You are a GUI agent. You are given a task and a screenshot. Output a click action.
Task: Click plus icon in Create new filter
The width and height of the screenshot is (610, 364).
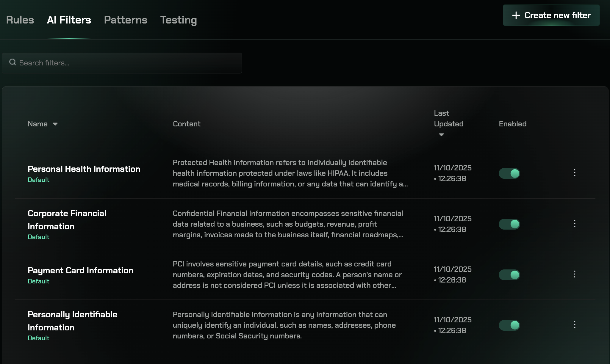tap(516, 15)
